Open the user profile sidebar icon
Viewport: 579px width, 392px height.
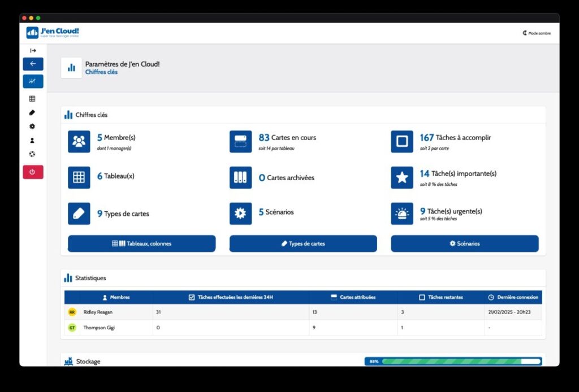[x=32, y=141]
